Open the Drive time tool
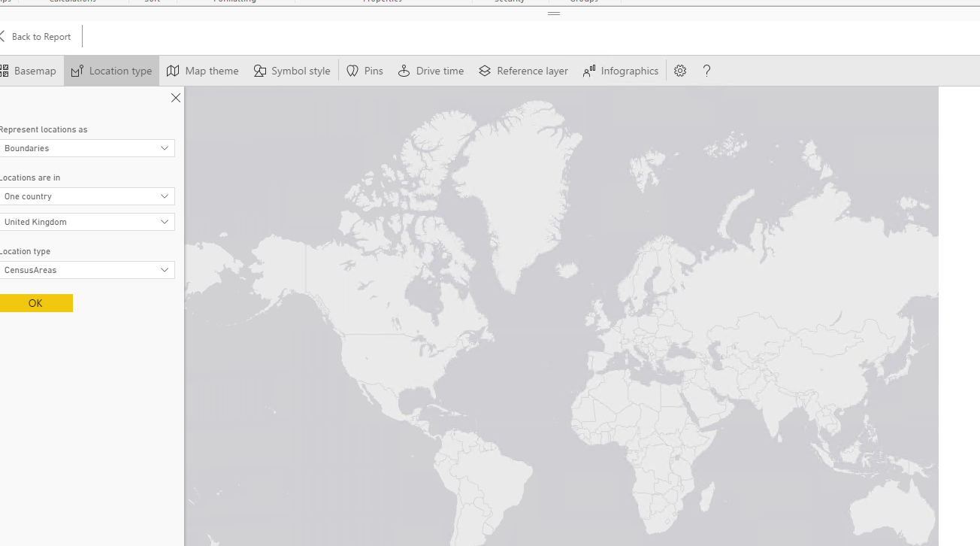Viewport: 980px width, 546px height. (x=431, y=71)
